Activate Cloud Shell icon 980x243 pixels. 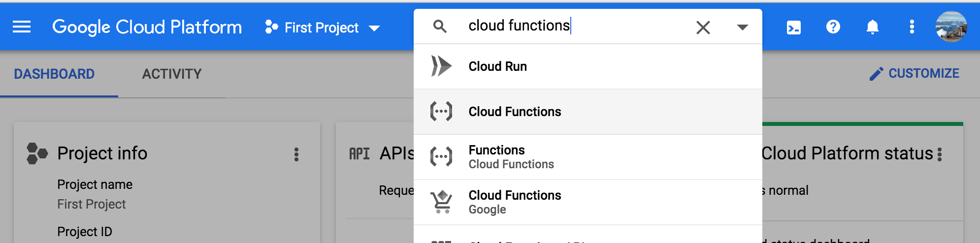point(793,27)
